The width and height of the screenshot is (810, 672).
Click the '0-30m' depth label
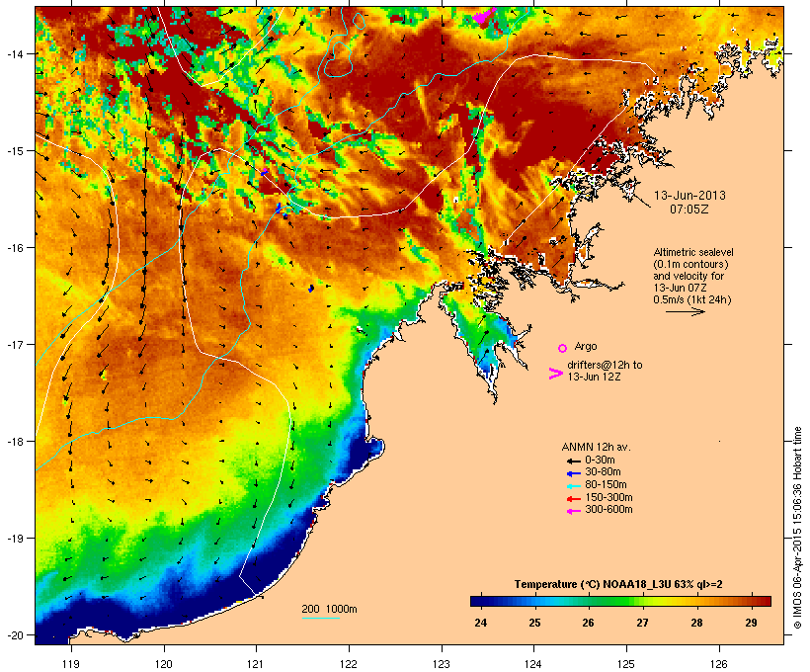coord(600,461)
